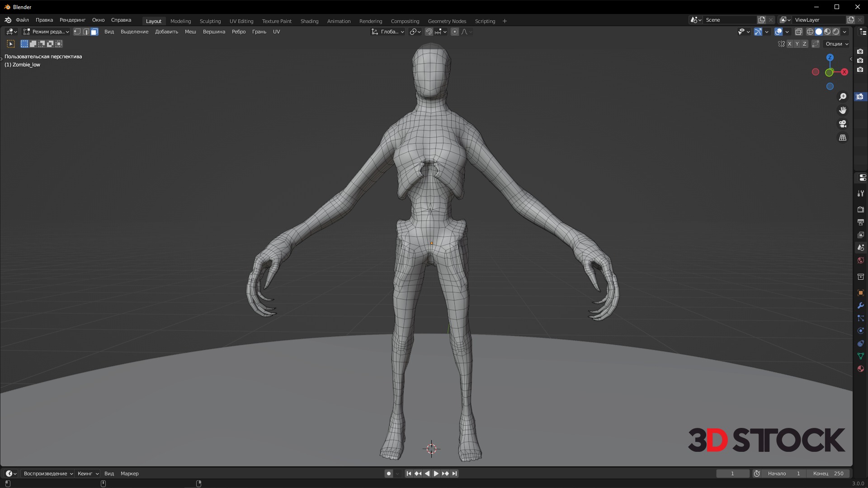Select vertex selection mode icon

(77, 32)
